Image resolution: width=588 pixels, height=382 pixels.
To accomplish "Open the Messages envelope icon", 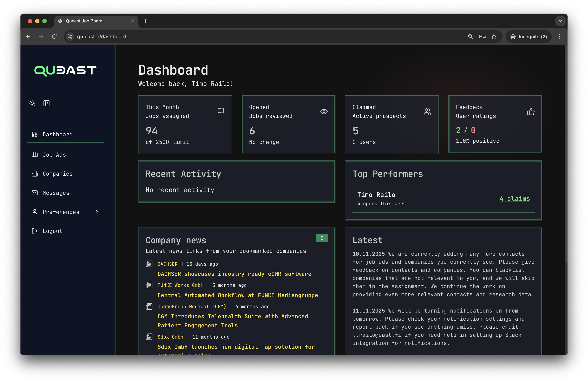I will coord(35,193).
